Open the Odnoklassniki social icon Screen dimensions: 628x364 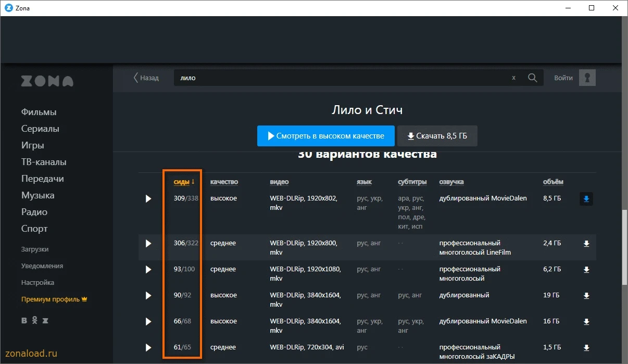[35, 321]
